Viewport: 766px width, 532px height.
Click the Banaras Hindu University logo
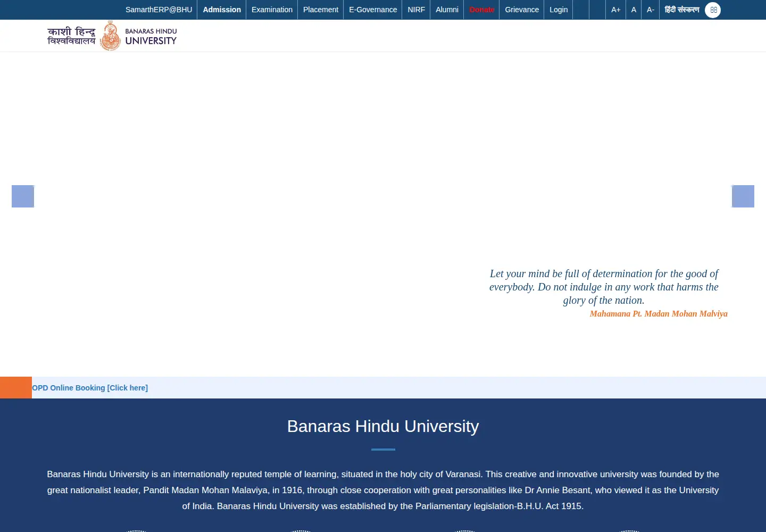click(x=112, y=36)
